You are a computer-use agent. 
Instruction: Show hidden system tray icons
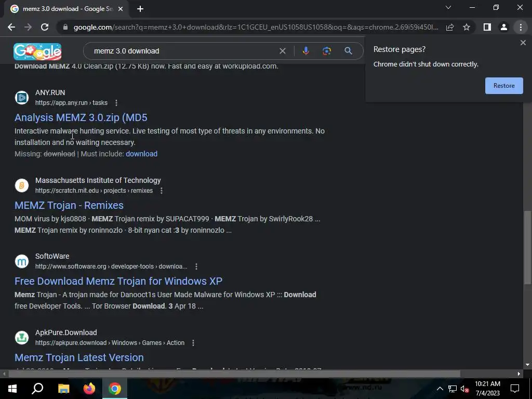pyautogui.click(x=440, y=389)
